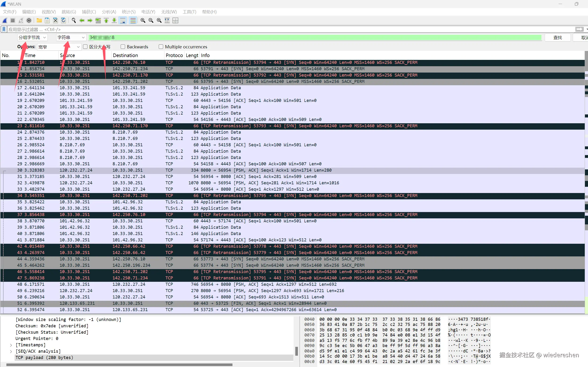
Task: Toggle packet list colorize icon
Action: coord(133,21)
